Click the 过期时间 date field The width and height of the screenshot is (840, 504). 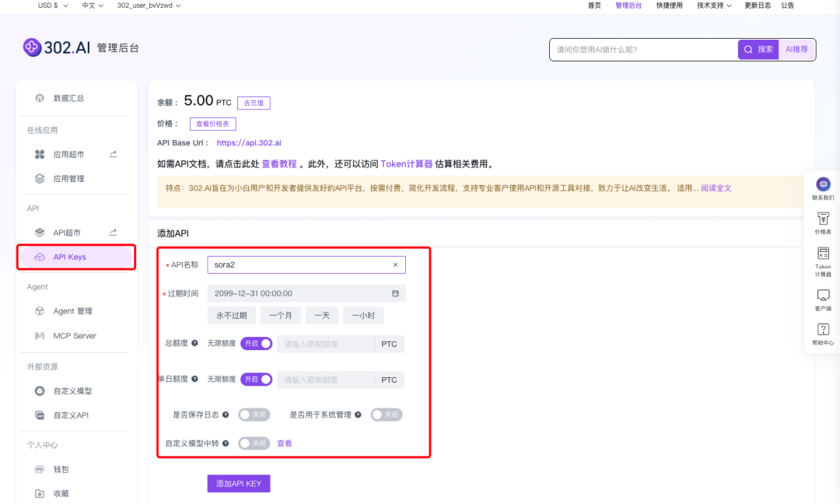click(x=306, y=293)
